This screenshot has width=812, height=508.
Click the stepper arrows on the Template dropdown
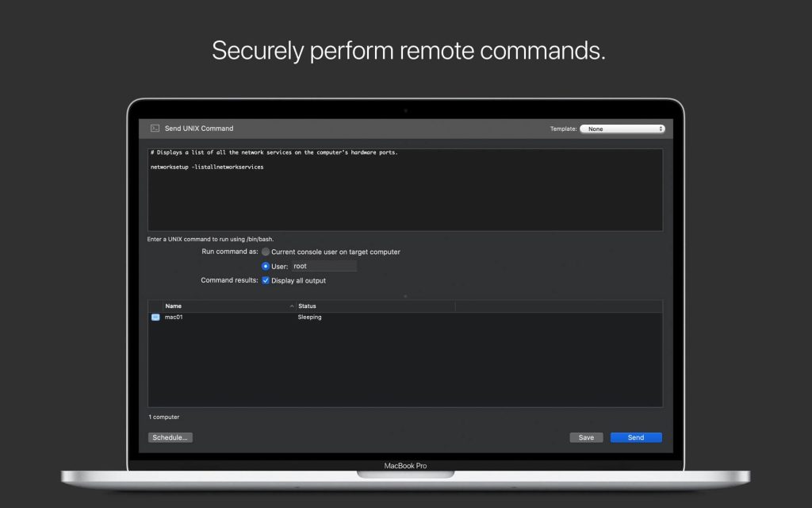point(659,129)
